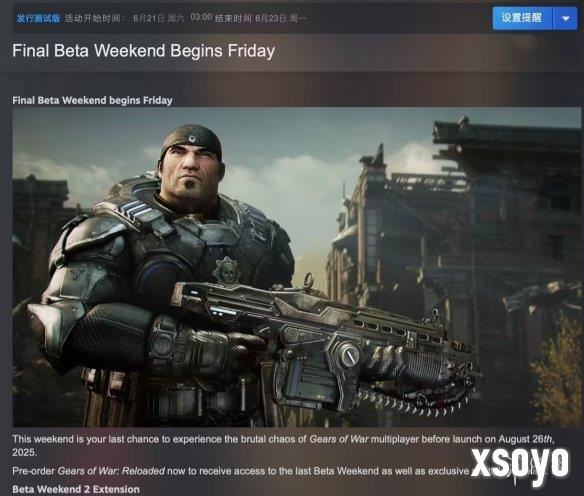Expand the dropdown arrow beside 设置提醒
Viewport: 584px width, 496px height.
pos(565,18)
